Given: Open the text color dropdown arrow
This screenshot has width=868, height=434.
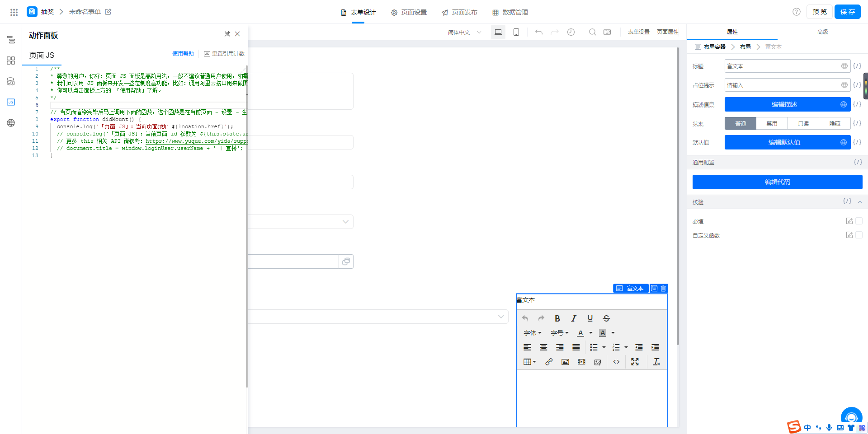Looking at the screenshot, I should click(x=590, y=333).
